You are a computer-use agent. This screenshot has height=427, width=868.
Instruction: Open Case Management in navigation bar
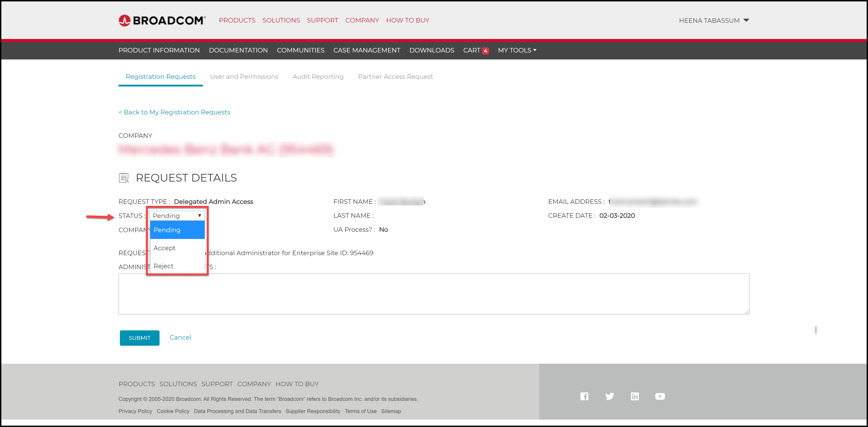click(x=367, y=50)
